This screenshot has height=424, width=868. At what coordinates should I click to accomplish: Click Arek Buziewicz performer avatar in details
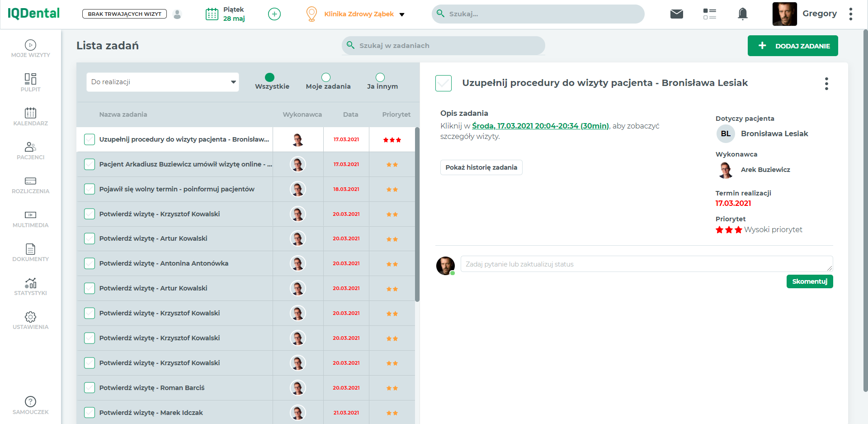click(726, 170)
